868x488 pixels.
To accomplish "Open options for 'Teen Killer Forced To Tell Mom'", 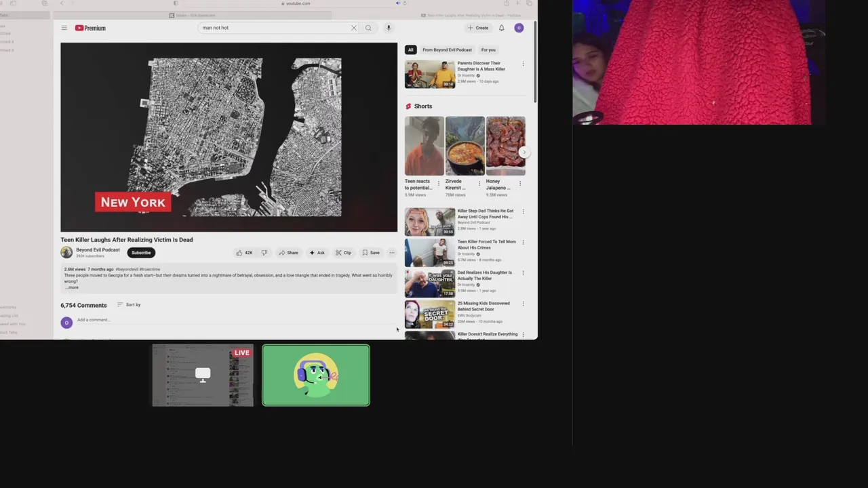I will [x=523, y=242].
